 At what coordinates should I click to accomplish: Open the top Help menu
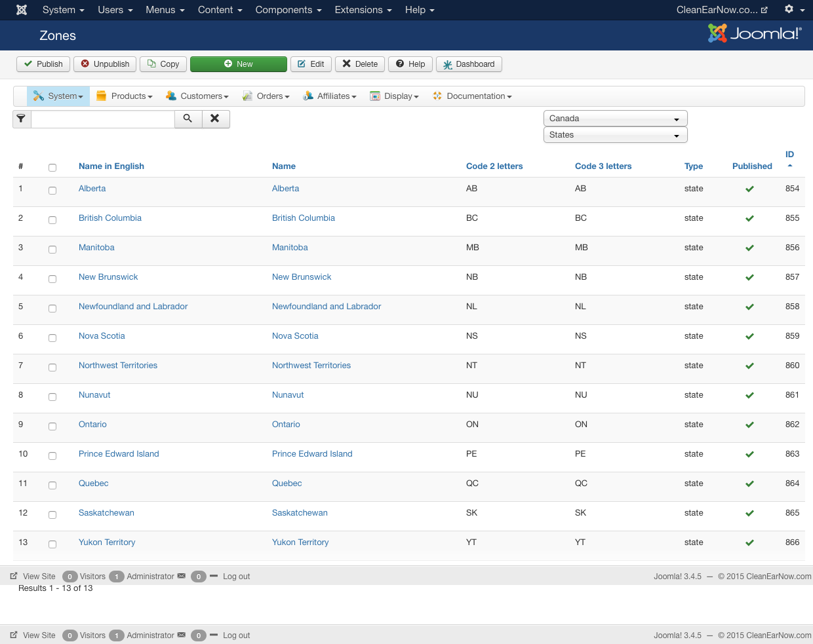coord(420,10)
